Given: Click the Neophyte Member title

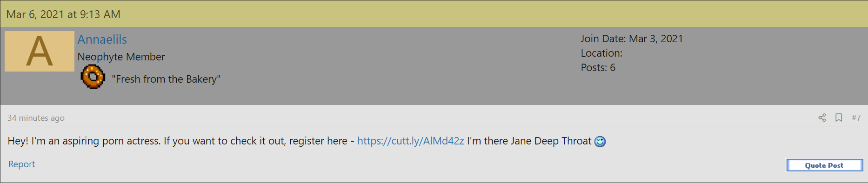Looking at the screenshot, I should click(121, 57).
